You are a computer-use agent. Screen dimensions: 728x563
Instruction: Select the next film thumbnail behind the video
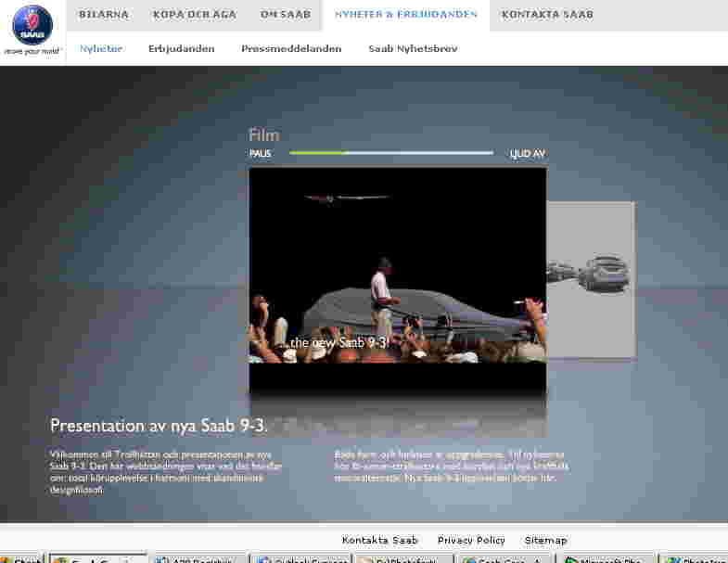point(591,279)
